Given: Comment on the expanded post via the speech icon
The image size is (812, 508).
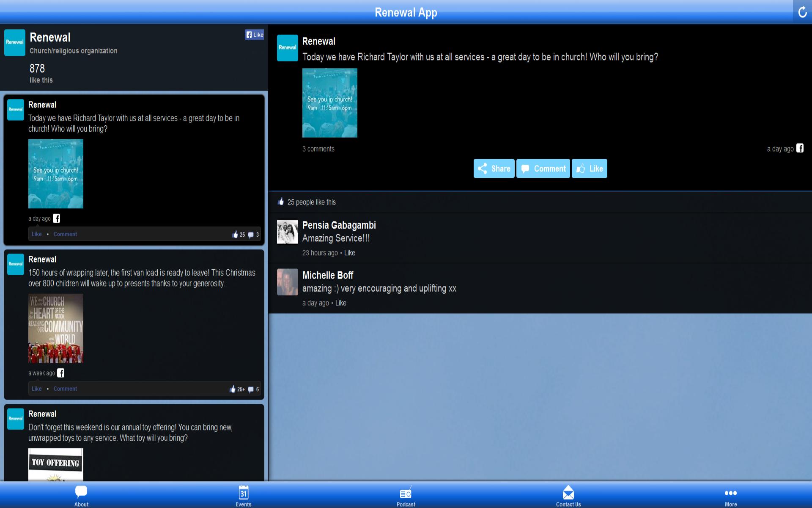Looking at the screenshot, I should 543,168.
